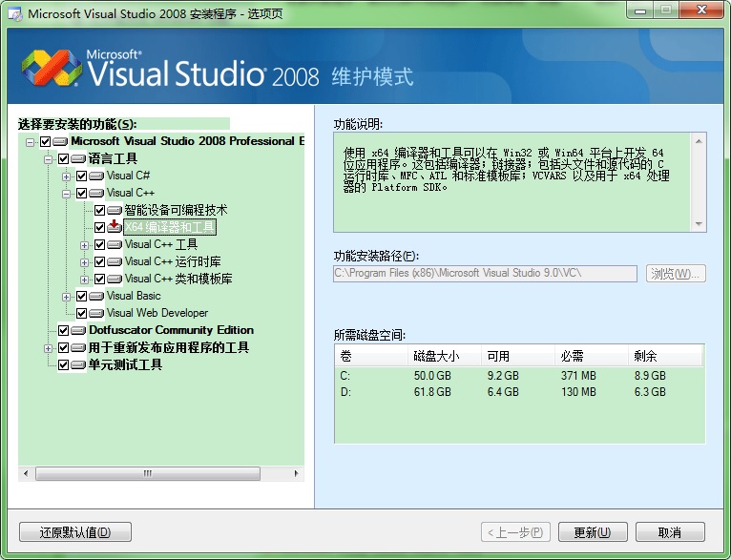Click drive icon beside 单元测试工具

78,364
